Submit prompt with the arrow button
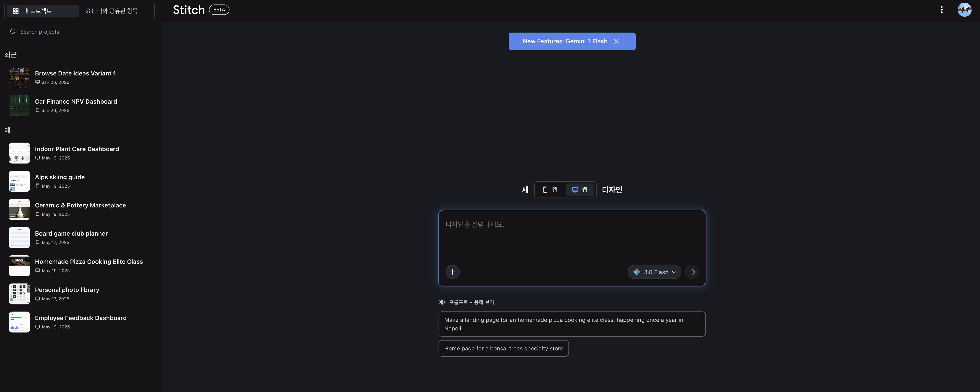Screen dimensions: 980x392 point(692,272)
